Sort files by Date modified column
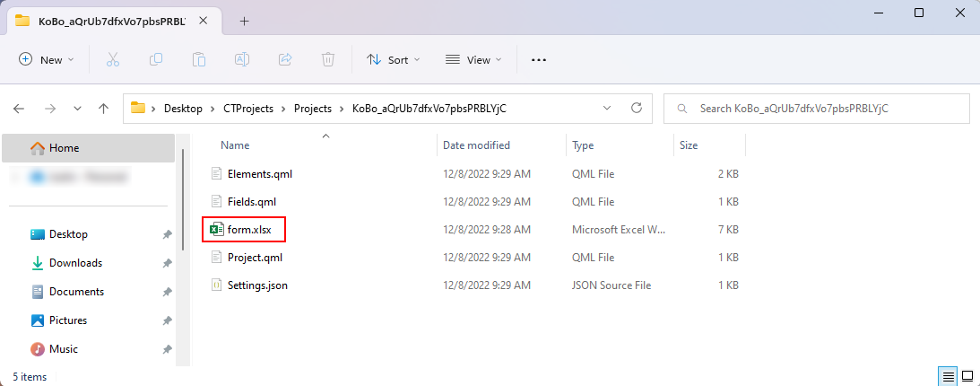This screenshot has height=386, width=980. pos(476,145)
